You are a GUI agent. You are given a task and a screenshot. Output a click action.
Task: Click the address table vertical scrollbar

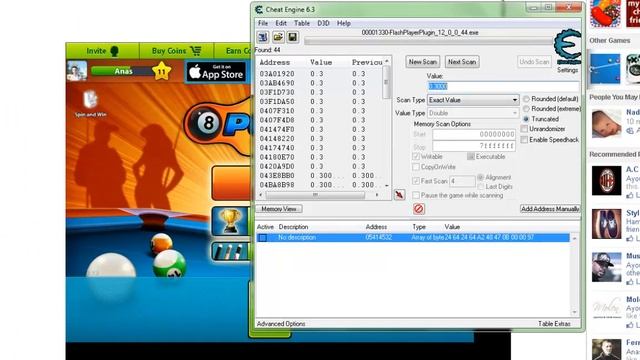(x=575, y=275)
